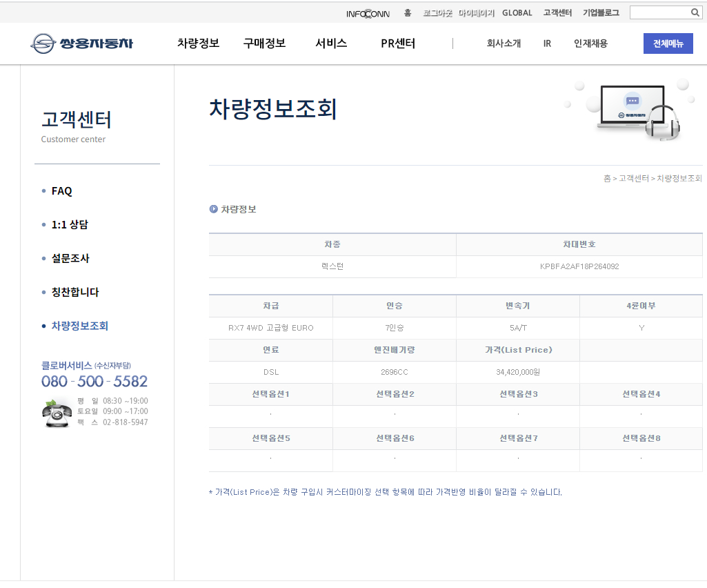Select the GLOBAL link
Screen dimensions: 707x588
pyautogui.click(x=517, y=13)
